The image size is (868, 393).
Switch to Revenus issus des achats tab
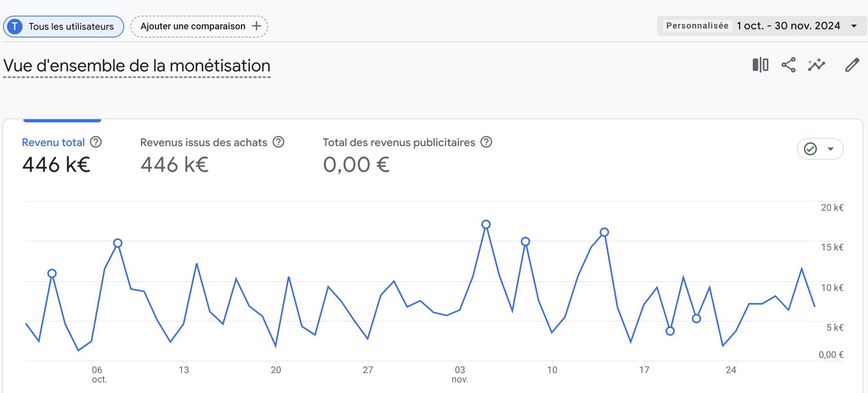coord(212,155)
